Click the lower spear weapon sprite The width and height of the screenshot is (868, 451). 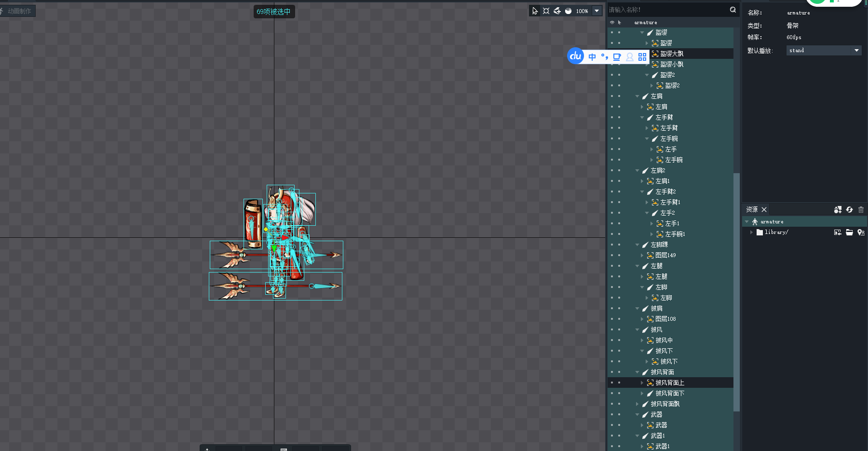pos(275,286)
